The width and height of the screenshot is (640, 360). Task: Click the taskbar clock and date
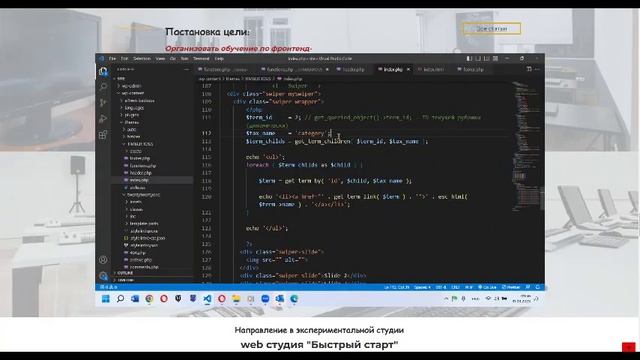pyautogui.click(x=521, y=299)
